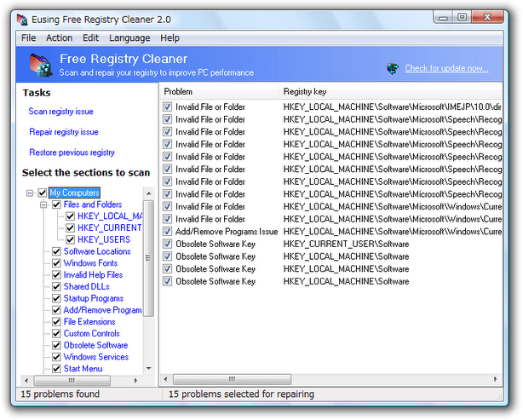The height and width of the screenshot is (420, 523).
Task: Click the Problem column header
Action: pyautogui.click(x=220, y=91)
